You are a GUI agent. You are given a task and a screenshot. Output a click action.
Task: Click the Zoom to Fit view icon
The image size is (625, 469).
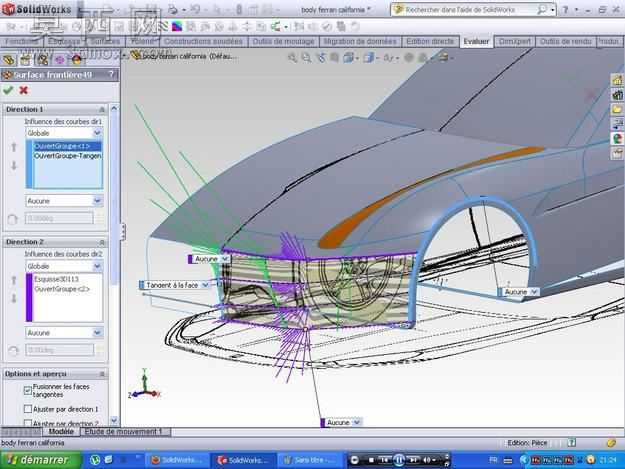[x=293, y=58]
